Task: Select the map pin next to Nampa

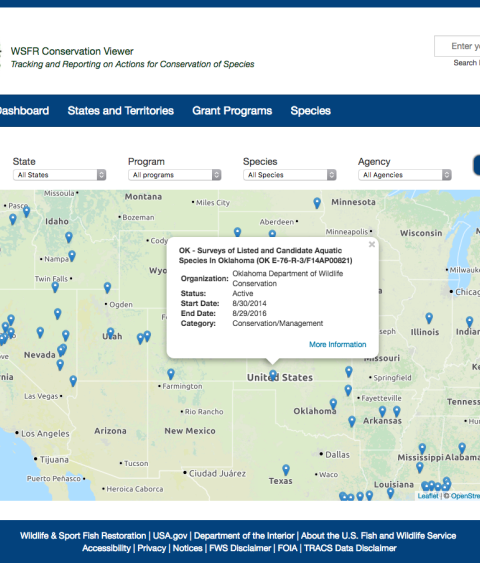Action: [72, 256]
